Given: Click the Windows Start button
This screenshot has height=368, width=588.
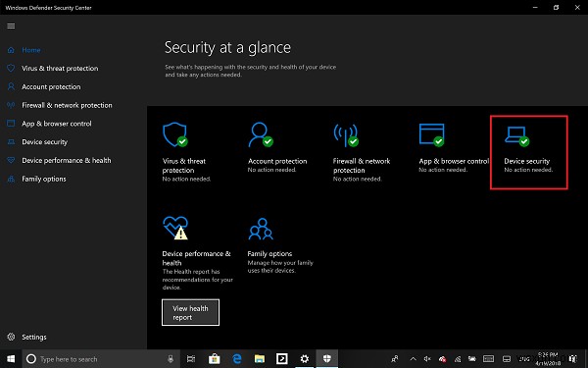Looking at the screenshot, I should tap(11, 359).
